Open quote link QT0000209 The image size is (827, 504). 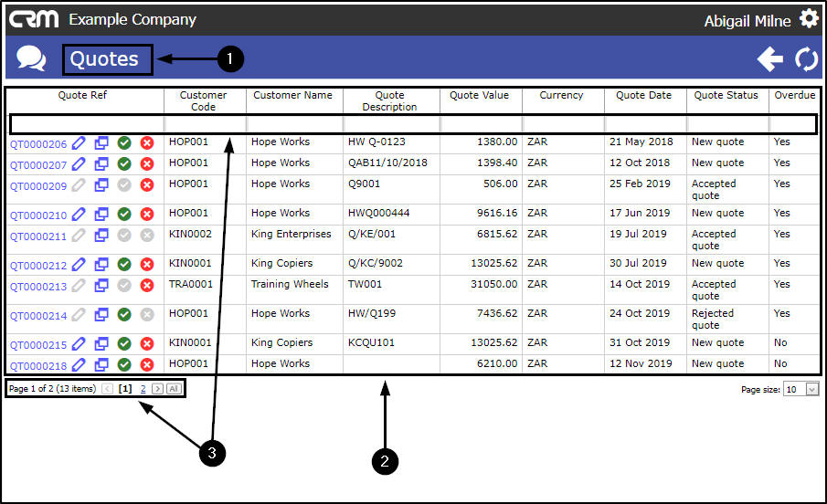38,186
